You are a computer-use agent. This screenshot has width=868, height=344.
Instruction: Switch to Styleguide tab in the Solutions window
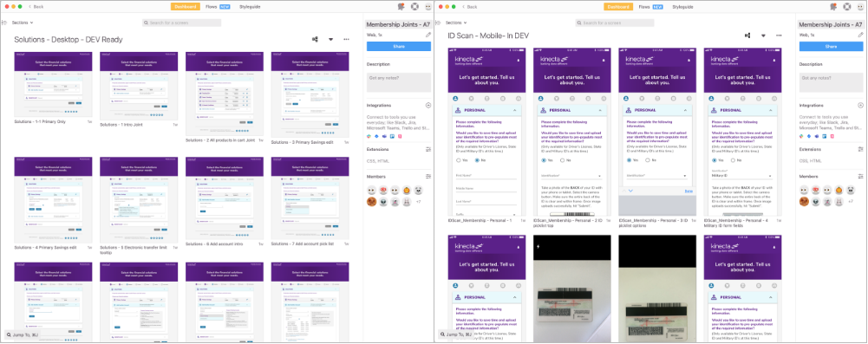coord(250,7)
